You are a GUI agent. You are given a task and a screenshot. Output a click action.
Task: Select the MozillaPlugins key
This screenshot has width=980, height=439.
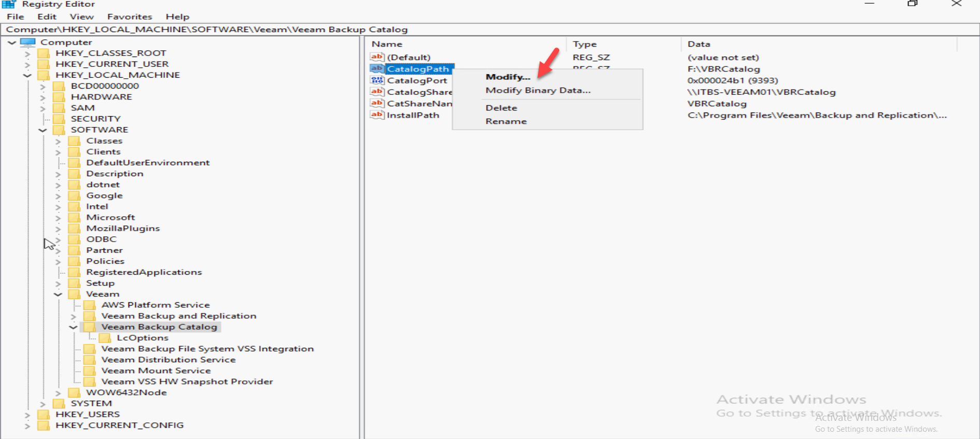tap(123, 228)
